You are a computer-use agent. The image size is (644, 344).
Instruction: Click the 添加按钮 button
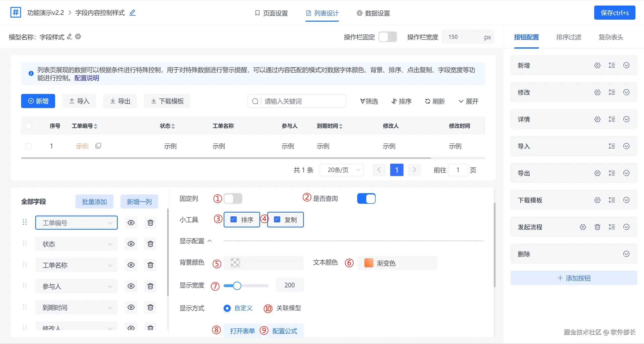pos(574,278)
